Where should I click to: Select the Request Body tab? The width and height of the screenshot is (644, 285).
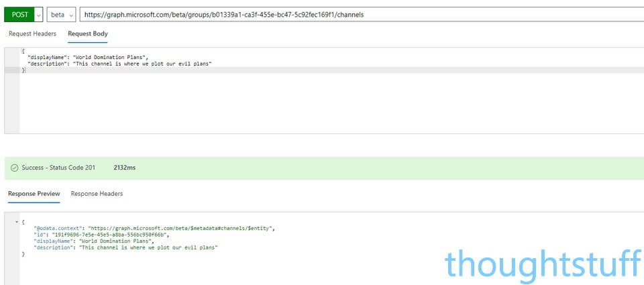tap(88, 34)
